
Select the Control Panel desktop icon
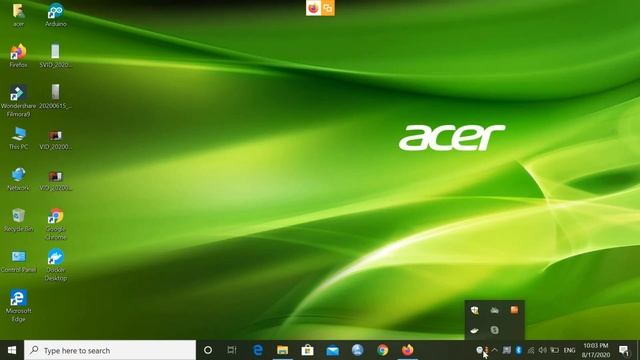tap(18, 261)
